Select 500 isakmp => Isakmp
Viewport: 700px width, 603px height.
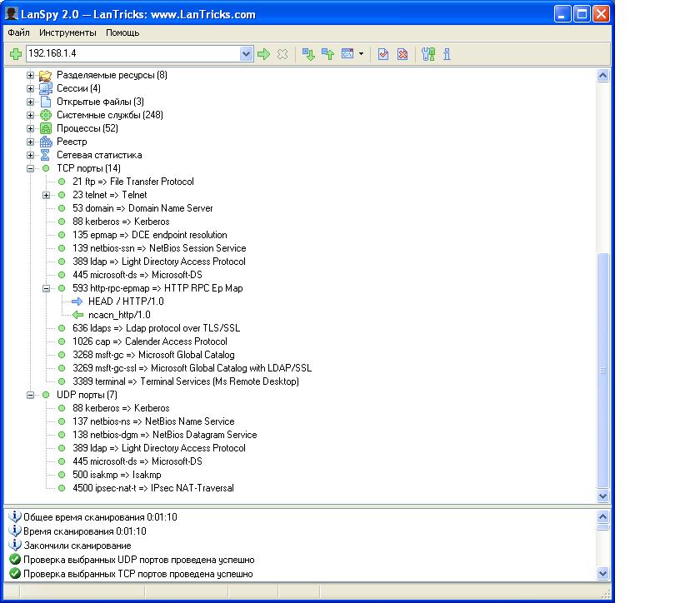point(117,475)
